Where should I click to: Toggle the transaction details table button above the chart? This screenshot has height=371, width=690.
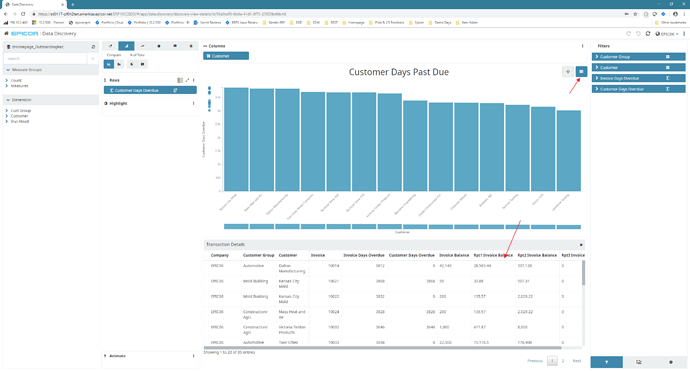[x=581, y=71]
